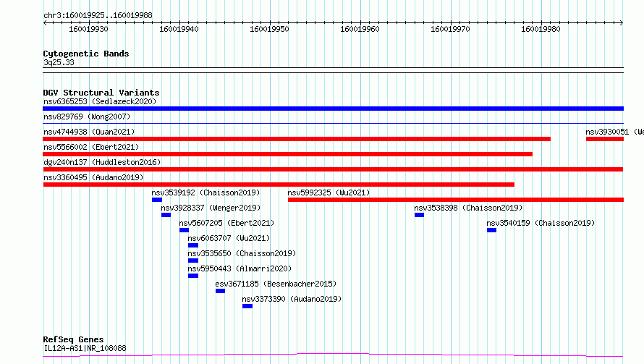Image resolution: width=644 pixels, height=364 pixels.
Task: Click the small blue block under nsv3373390
Action: (247, 306)
